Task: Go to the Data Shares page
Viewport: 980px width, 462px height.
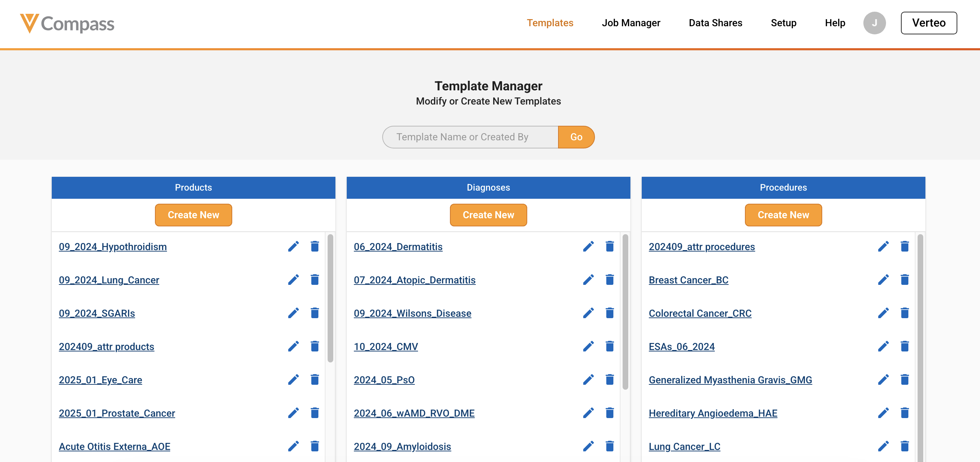Action: pyautogui.click(x=715, y=23)
